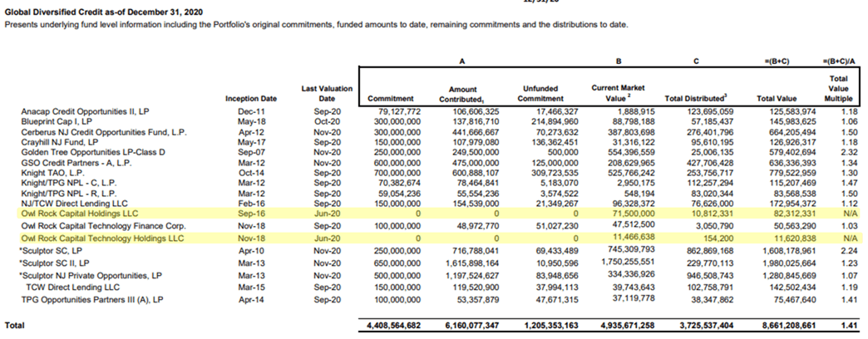Select '*Sculptor NJ Private Opportunities, LP'
This screenshot has height=339, width=868.
pyautogui.click(x=91, y=275)
